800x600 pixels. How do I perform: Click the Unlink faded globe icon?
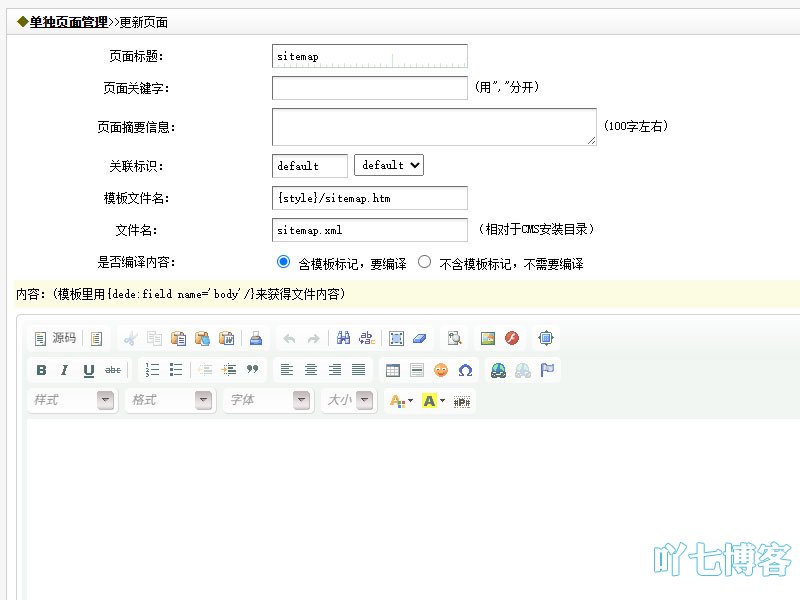click(522, 370)
